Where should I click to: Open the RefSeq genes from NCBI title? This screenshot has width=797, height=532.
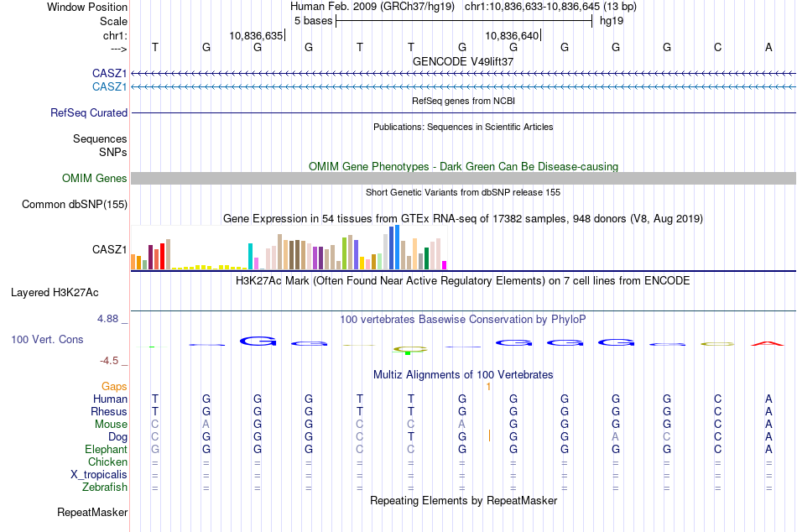[x=463, y=101]
